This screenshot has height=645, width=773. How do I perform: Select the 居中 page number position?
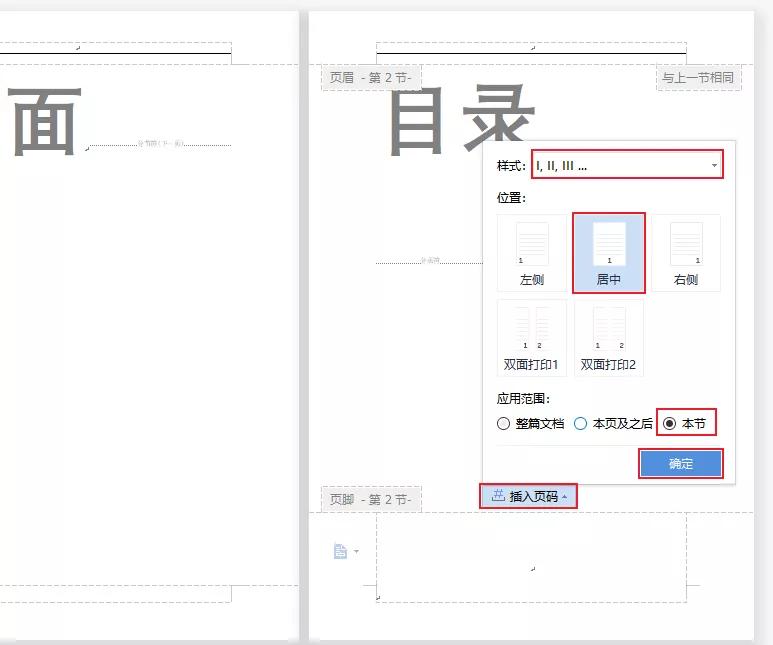[x=609, y=253]
